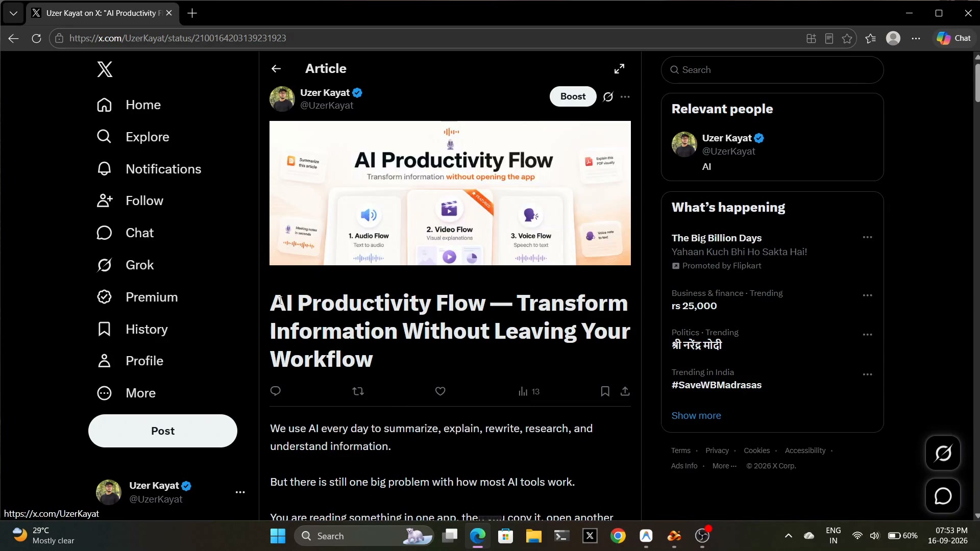Click the Post button

click(x=163, y=431)
